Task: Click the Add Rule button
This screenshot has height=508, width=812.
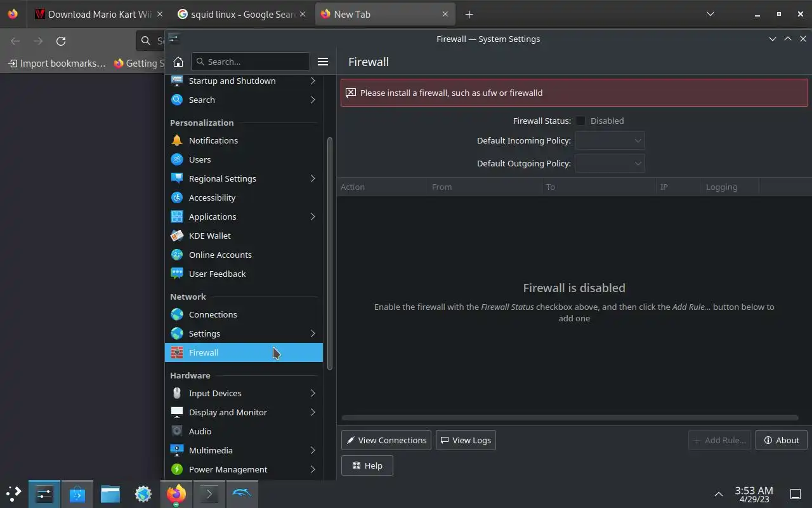Action: (x=719, y=440)
